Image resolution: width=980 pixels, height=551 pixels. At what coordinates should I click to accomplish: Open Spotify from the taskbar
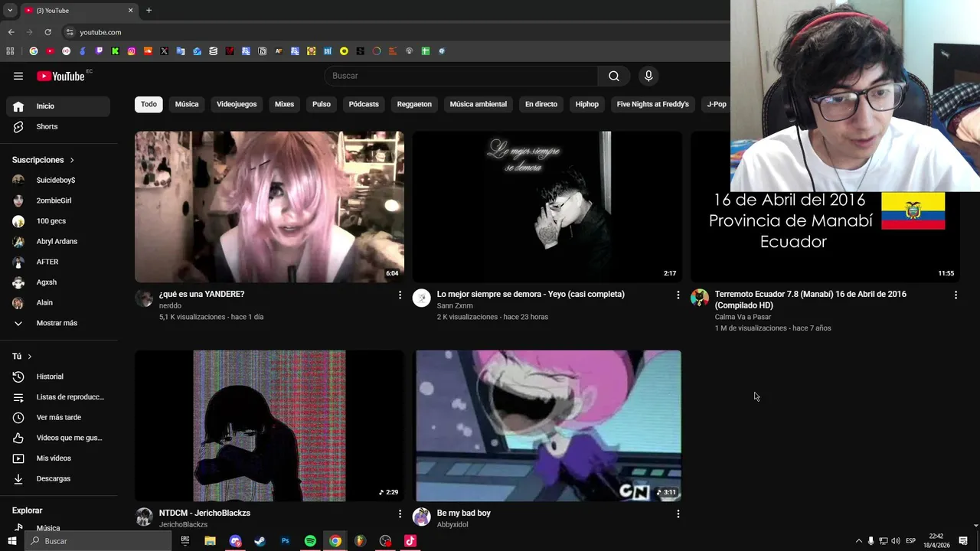pyautogui.click(x=310, y=541)
